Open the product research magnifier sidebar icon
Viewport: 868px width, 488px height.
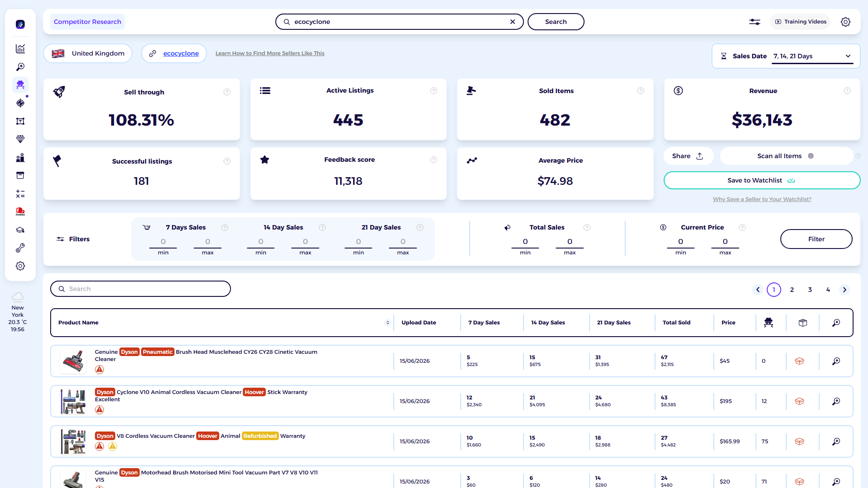[20, 67]
